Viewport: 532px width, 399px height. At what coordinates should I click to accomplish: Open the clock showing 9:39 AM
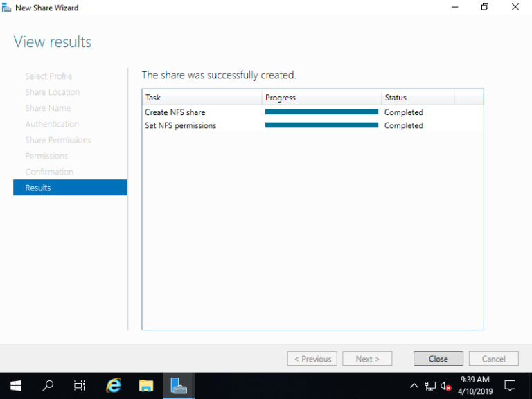pos(475,385)
